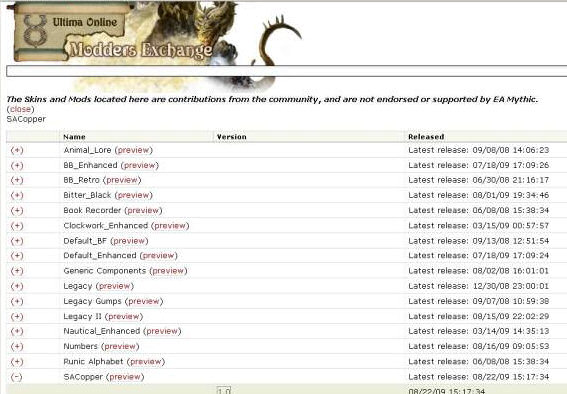This screenshot has height=394, width=567.
Task: Expand the Legacy Gumps entry
Action: click(17, 301)
